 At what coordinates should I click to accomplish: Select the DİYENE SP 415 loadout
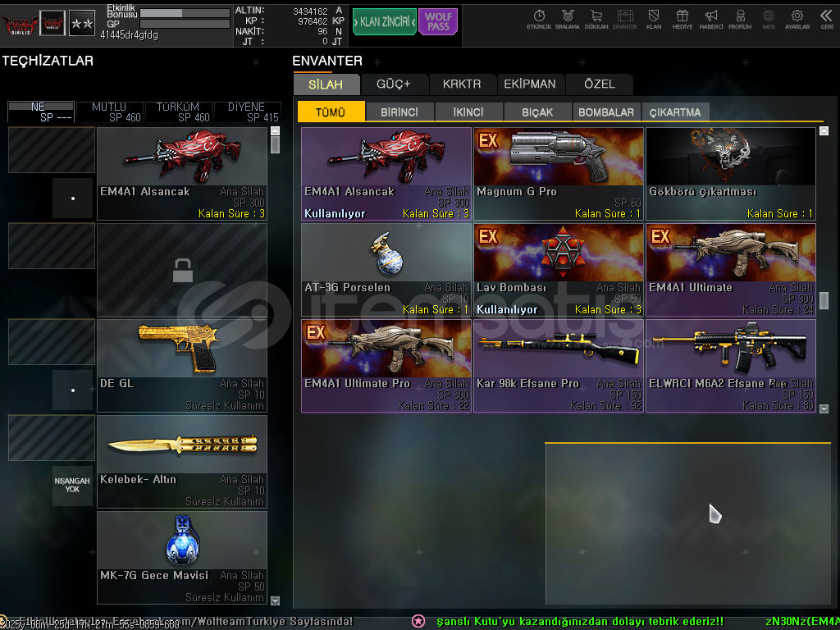[x=247, y=112]
